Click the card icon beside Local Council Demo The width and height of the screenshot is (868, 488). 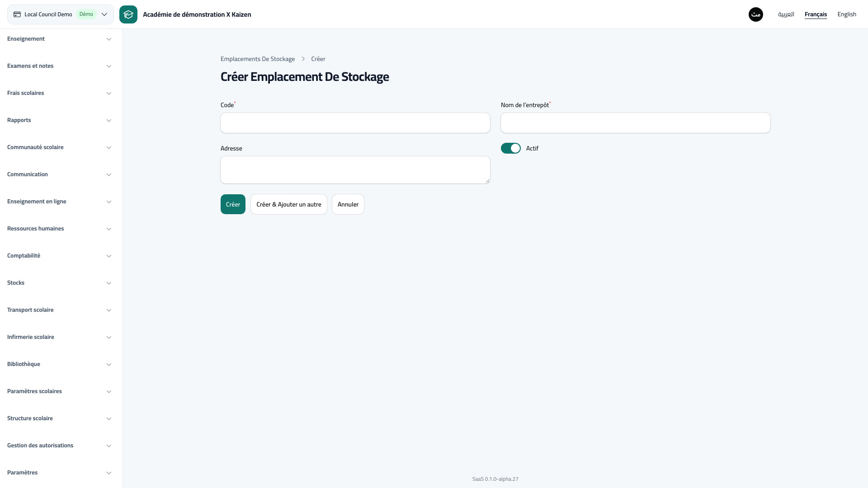(17, 14)
